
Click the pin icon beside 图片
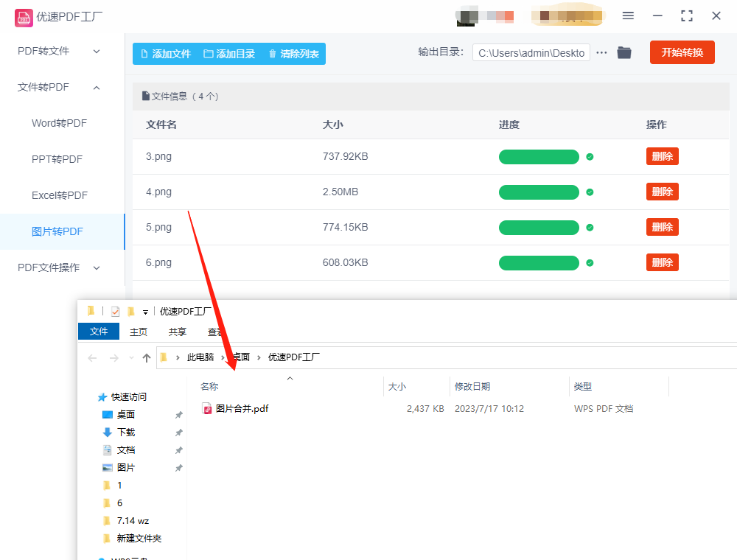(x=178, y=468)
